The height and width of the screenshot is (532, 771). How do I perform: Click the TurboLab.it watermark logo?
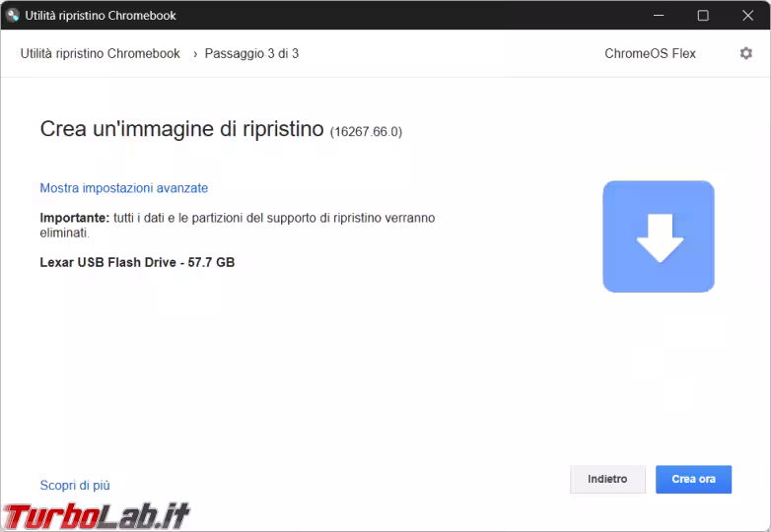click(96, 515)
